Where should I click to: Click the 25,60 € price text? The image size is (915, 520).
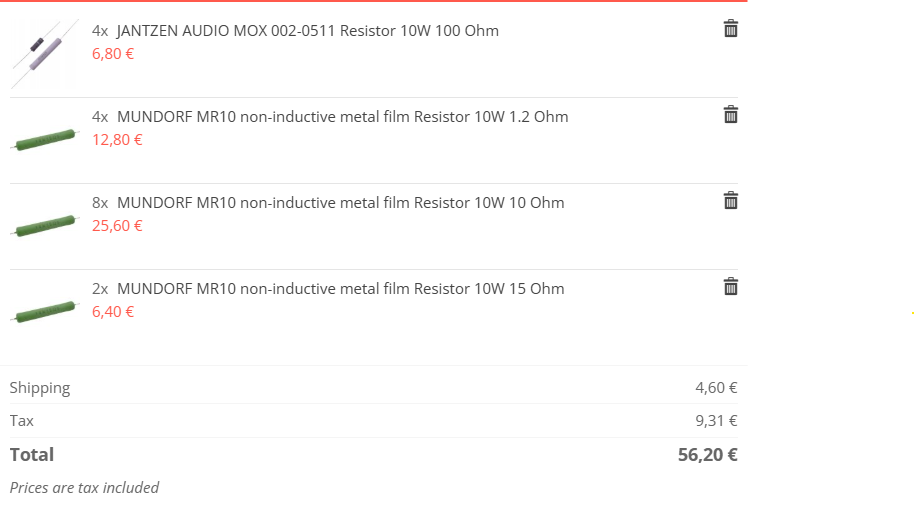click(x=117, y=225)
